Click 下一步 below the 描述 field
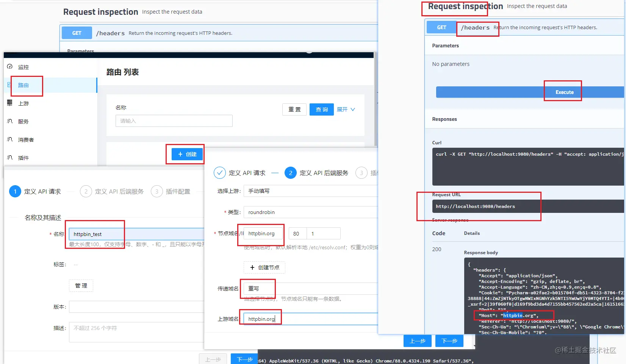 (244, 359)
